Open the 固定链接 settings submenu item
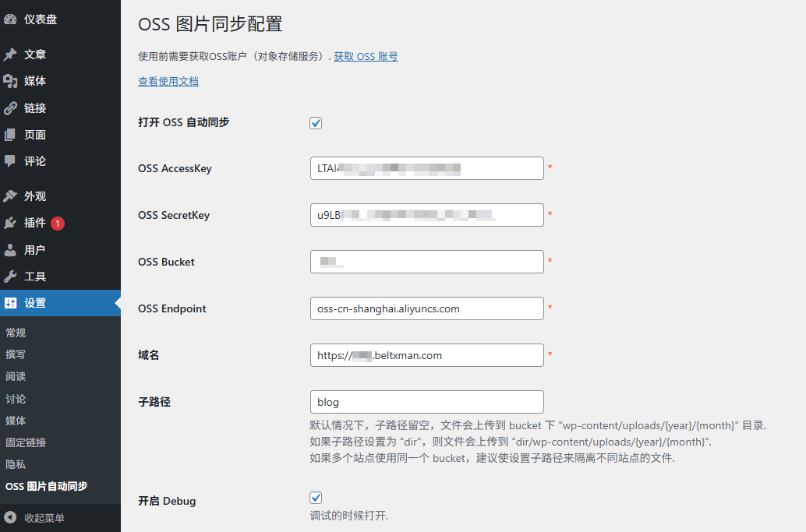The image size is (806, 532). tap(26, 442)
